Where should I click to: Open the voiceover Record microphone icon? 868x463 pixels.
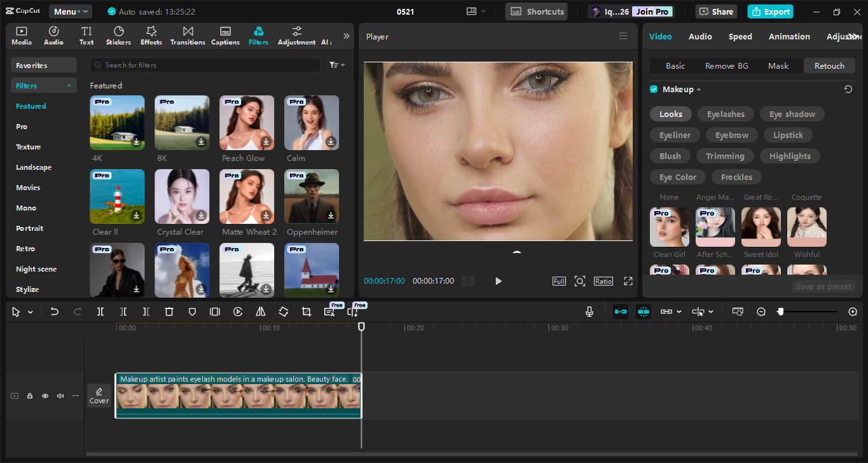point(589,312)
